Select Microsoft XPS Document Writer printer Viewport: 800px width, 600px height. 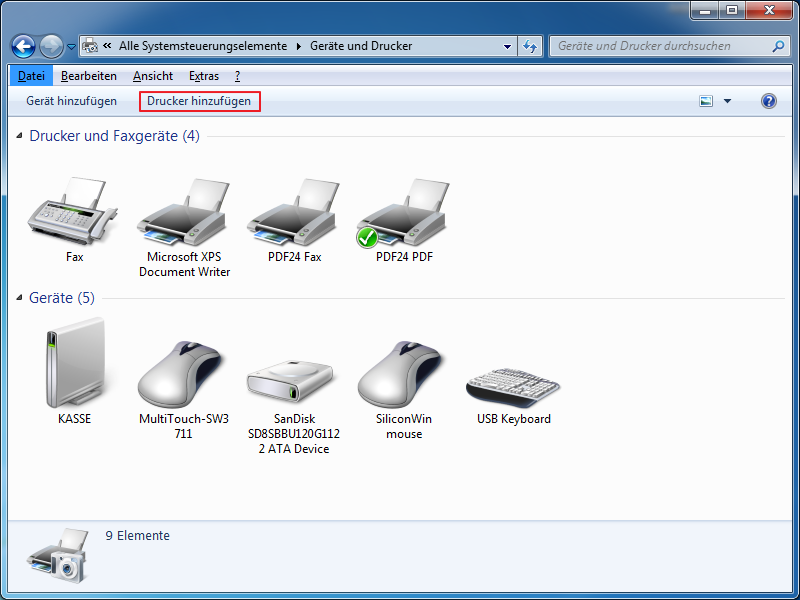point(184,215)
